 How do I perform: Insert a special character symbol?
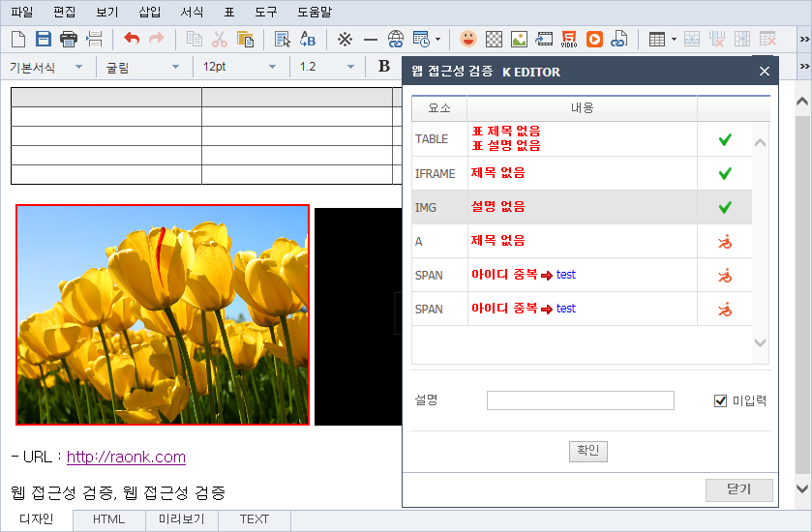point(345,39)
